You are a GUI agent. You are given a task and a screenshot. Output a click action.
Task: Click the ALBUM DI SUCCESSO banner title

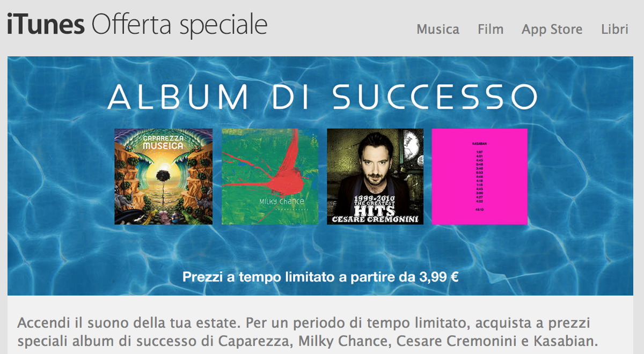(322, 97)
